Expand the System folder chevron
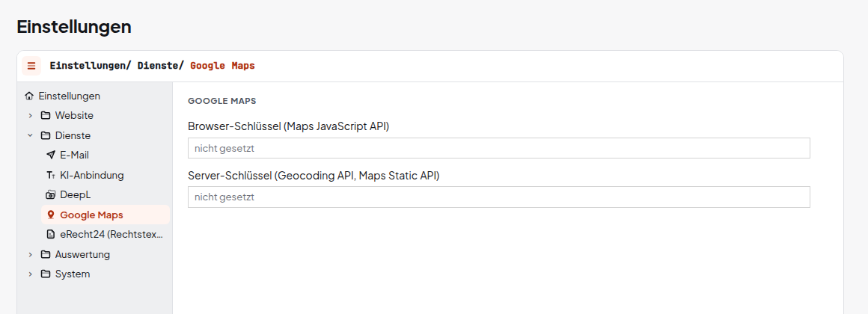The width and height of the screenshot is (868, 314). click(31, 275)
